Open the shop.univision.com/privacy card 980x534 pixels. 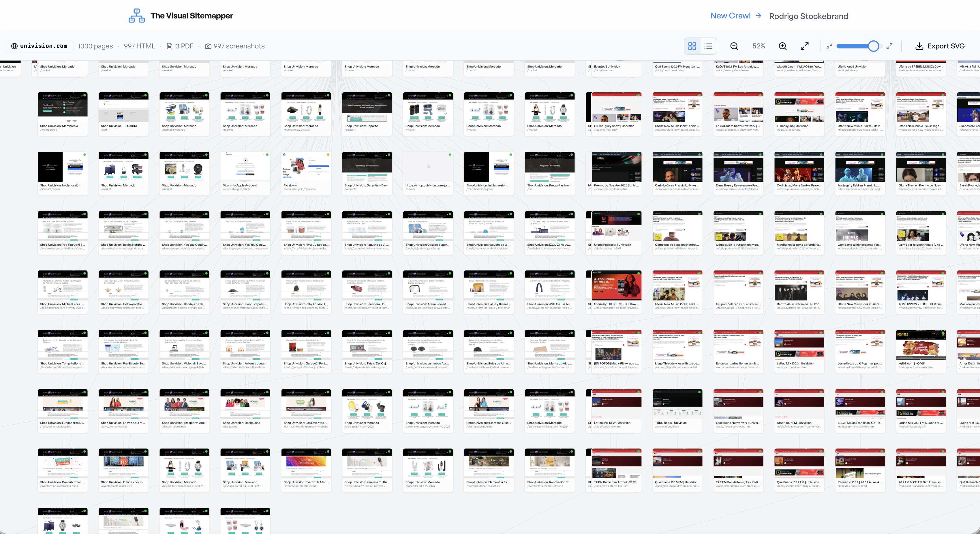428,174
